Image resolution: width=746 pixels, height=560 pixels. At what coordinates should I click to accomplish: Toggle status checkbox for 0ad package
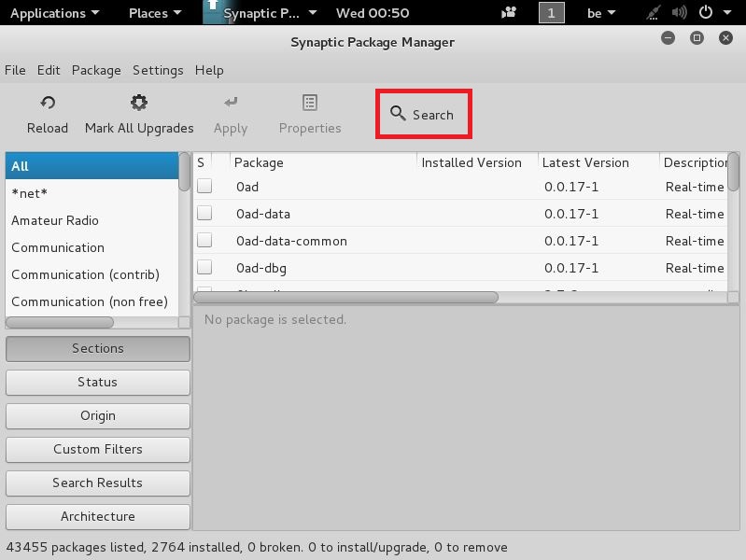tap(204, 186)
